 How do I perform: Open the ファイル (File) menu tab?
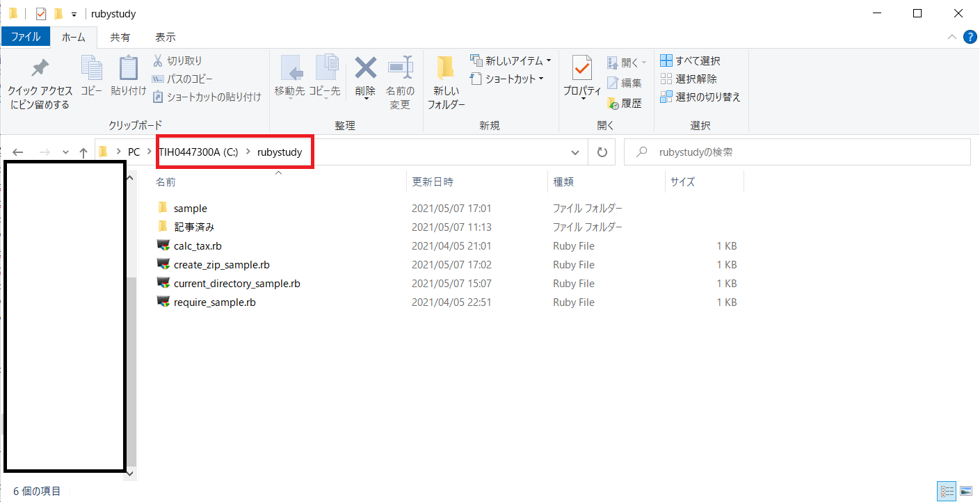pos(26,37)
